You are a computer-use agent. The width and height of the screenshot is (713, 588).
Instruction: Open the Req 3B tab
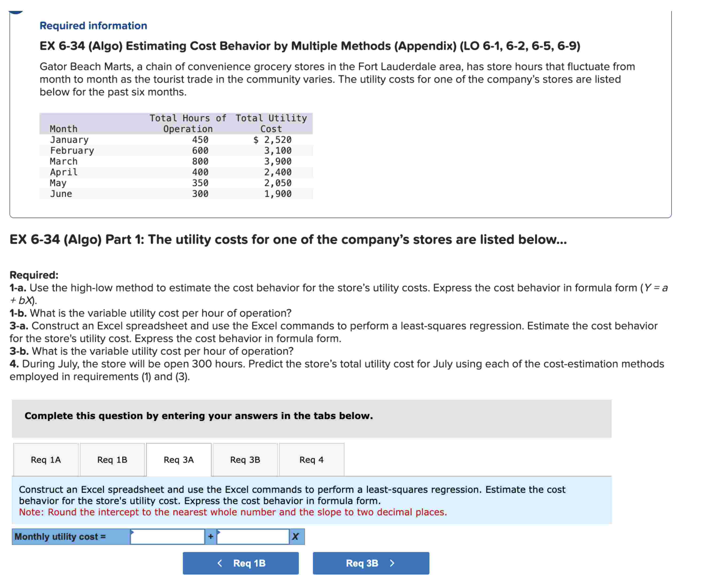pyautogui.click(x=245, y=460)
